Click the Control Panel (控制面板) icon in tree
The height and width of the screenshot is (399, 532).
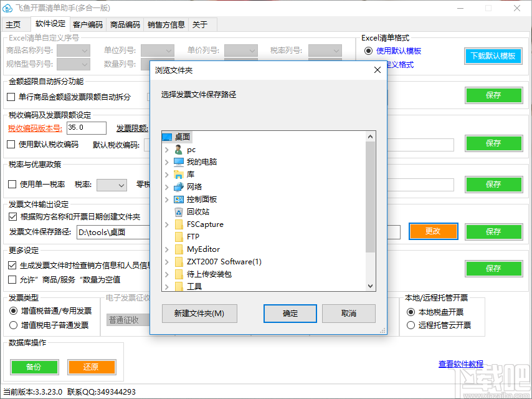[x=179, y=199]
